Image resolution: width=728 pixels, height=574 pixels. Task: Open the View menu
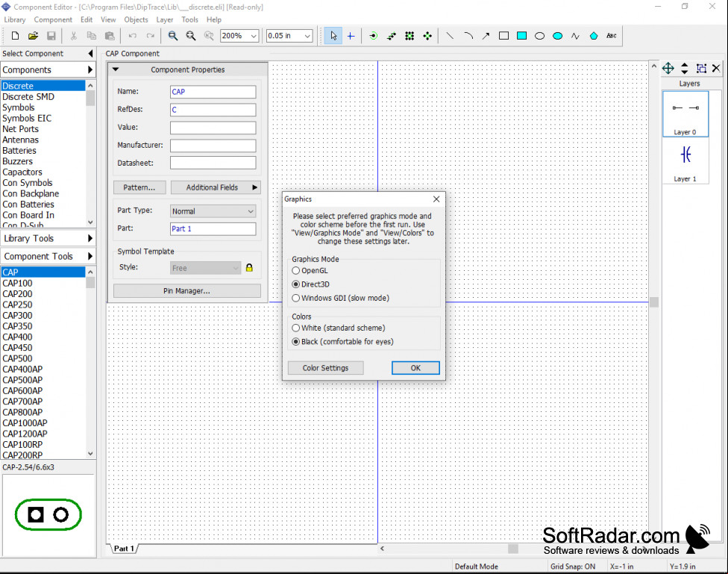[108, 19]
